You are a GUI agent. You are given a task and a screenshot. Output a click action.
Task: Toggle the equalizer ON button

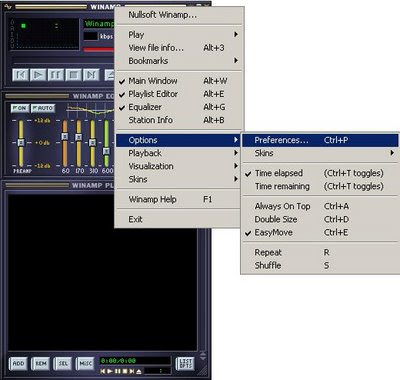click(20, 108)
